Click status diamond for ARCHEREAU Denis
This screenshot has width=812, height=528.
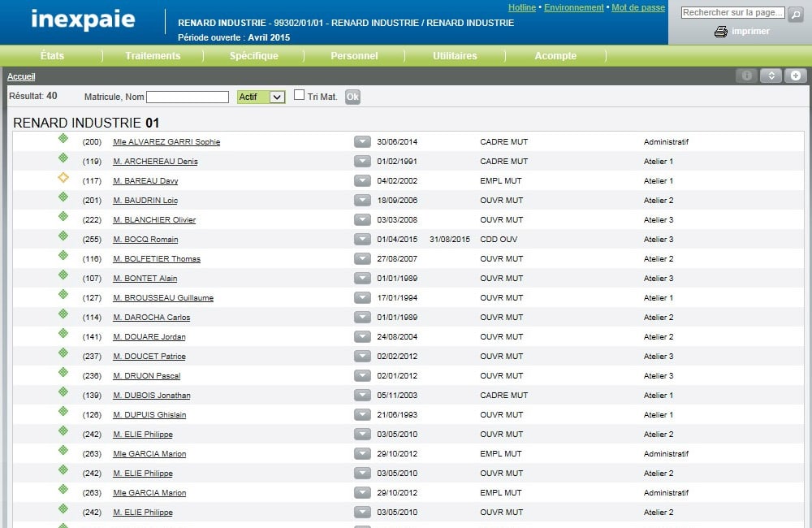click(x=63, y=158)
